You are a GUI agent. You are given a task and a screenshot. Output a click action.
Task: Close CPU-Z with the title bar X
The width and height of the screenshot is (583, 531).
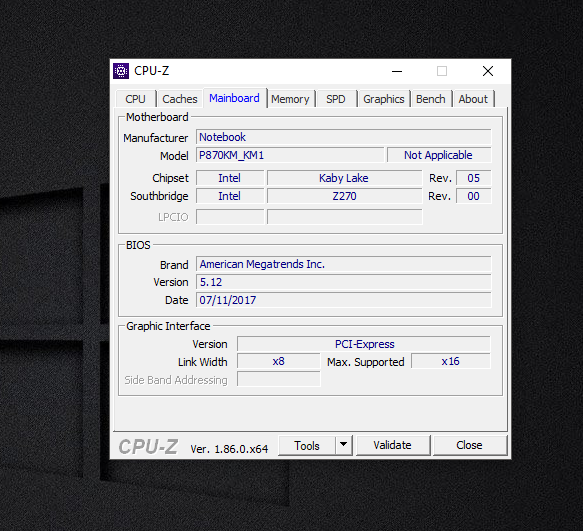point(488,71)
